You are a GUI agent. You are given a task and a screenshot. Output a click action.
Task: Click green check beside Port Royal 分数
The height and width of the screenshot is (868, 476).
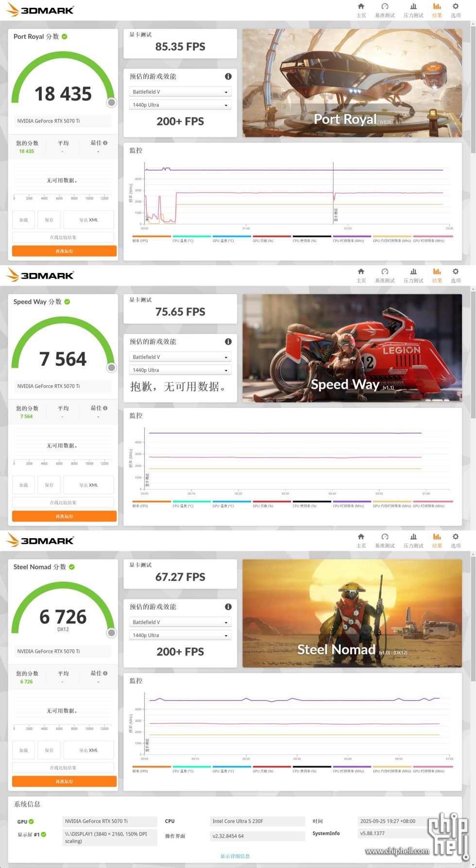click(65, 36)
